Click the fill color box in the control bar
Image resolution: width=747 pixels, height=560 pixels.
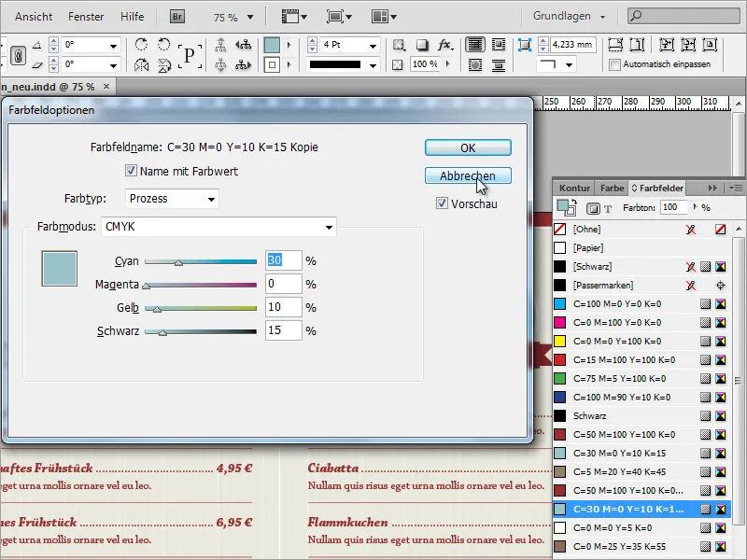click(272, 45)
